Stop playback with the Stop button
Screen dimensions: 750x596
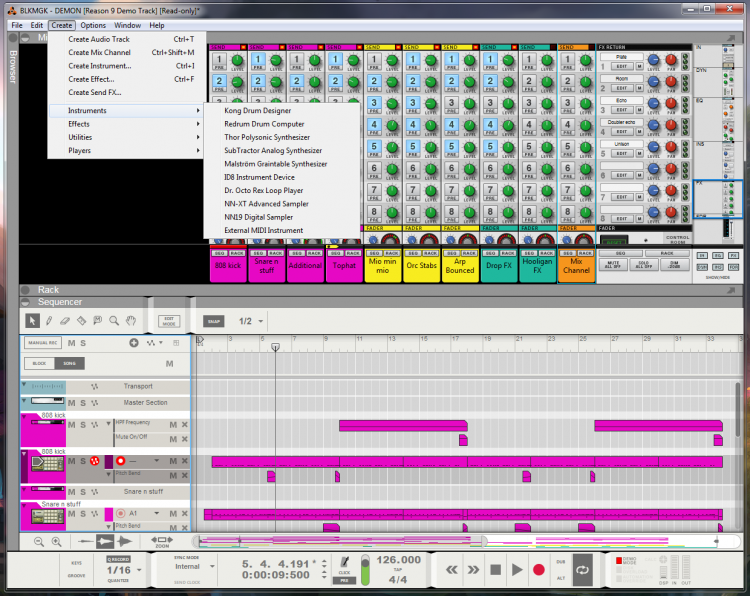496,570
